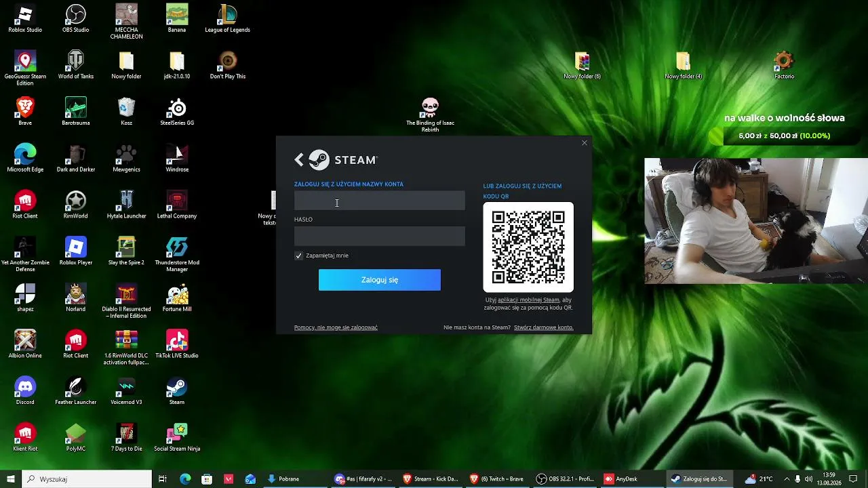Open the aplikacji mobilnej Steam link
This screenshot has width=868, height=488.
(529, 300)
